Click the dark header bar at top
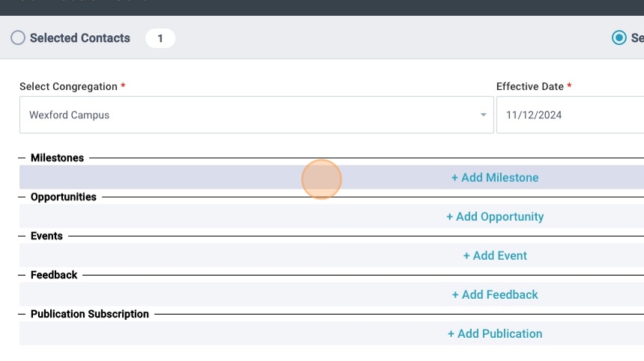The height and width of the screenshot is (361, 644). tap(322, 7)
